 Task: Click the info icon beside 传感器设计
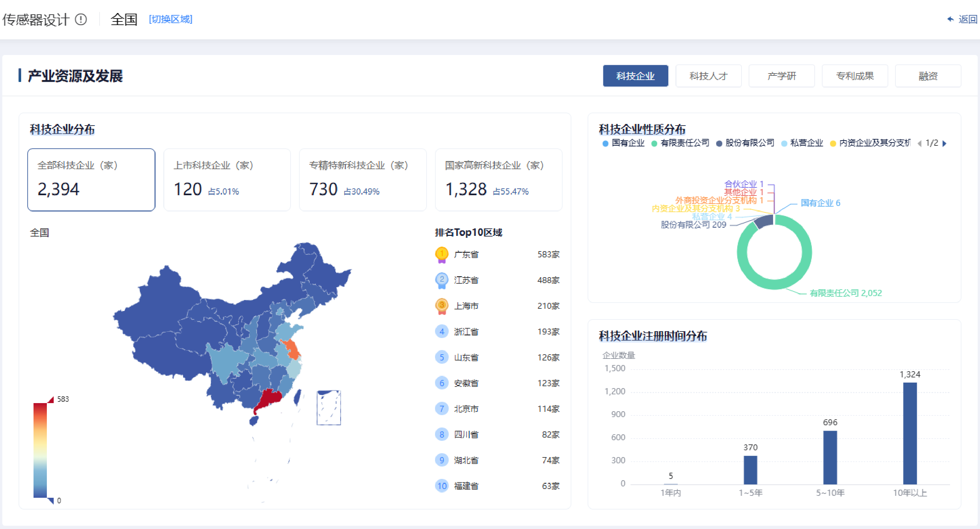pyautogui.click(x=81, y=20)
